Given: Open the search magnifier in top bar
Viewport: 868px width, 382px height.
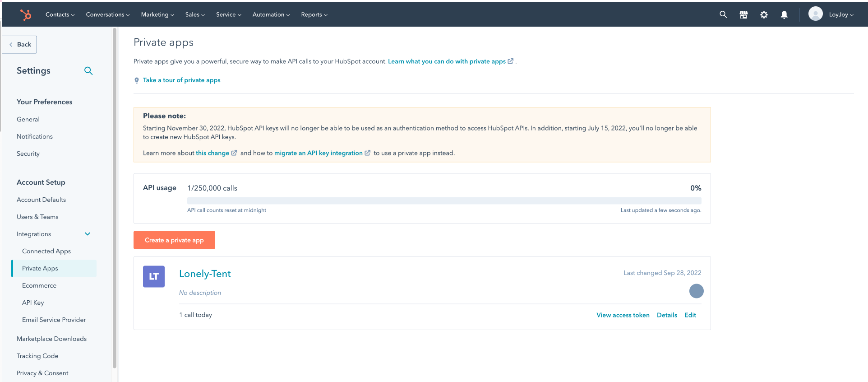Looking at the screenshot, I should pos(723,14).
